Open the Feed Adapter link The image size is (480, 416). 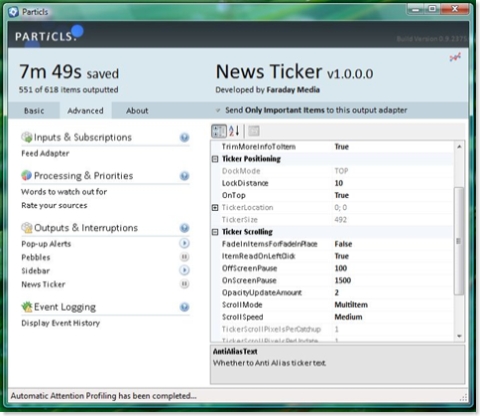pyautogui.click(x=45, y=153)
